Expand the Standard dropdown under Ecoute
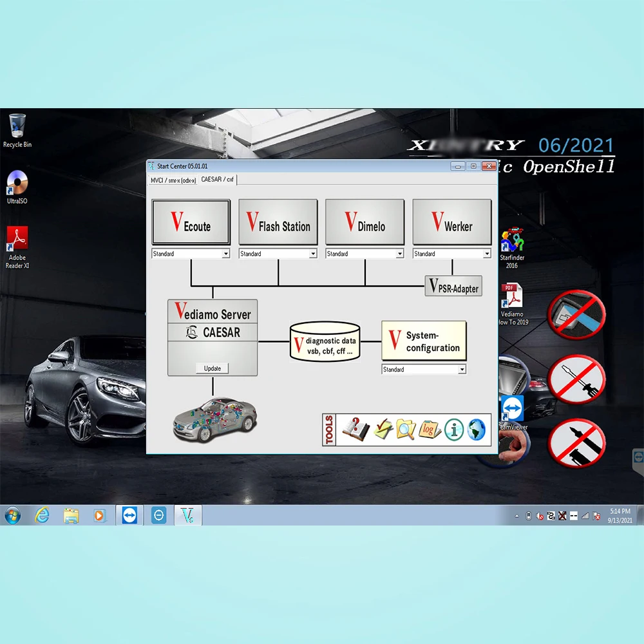 click(225, 254)
